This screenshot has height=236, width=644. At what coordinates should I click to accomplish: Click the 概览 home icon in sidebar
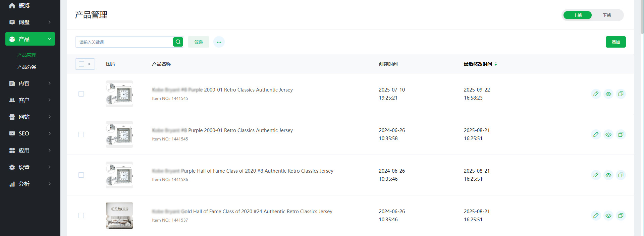click(12, 6)
